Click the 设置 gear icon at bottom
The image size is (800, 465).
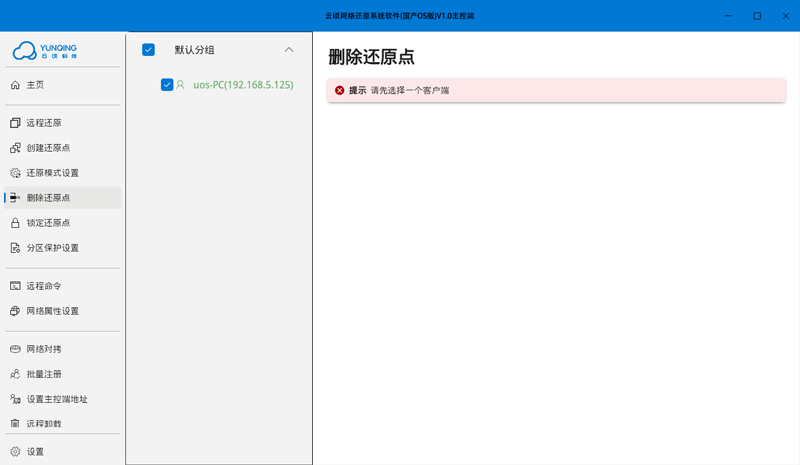coord(15,451)
